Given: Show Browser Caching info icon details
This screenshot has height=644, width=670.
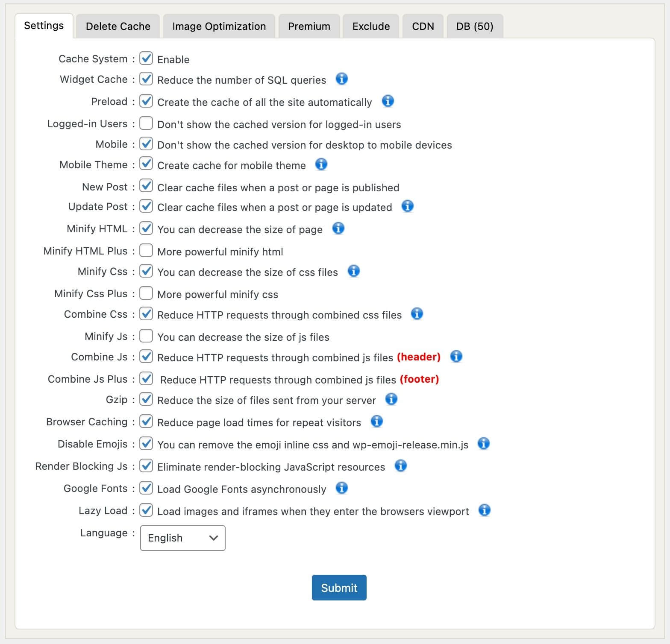Looking at the screenshot, I should (x=376, y=422).
